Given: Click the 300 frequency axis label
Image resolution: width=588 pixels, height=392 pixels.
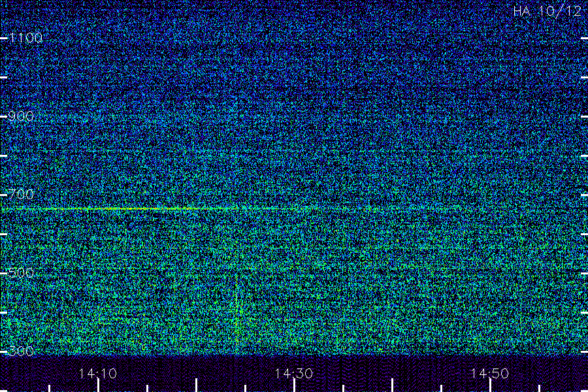Looking at the screenshot, I should coord(21,351).
